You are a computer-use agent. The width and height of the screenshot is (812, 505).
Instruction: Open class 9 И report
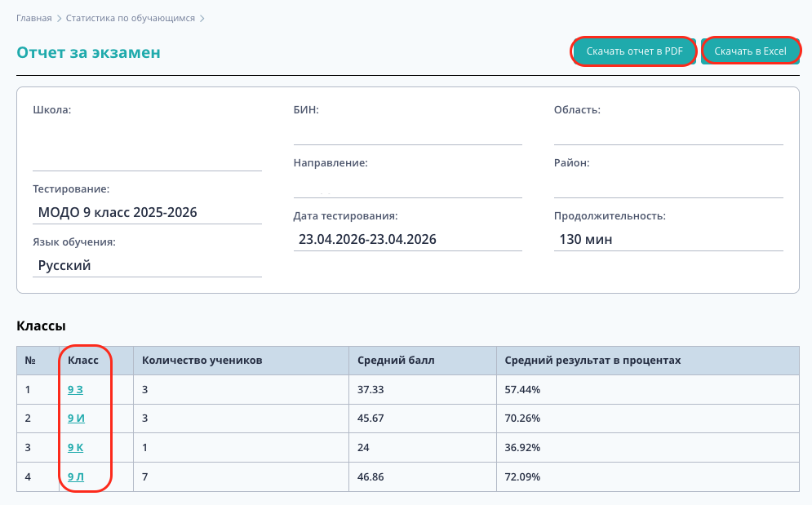[76, 418]
